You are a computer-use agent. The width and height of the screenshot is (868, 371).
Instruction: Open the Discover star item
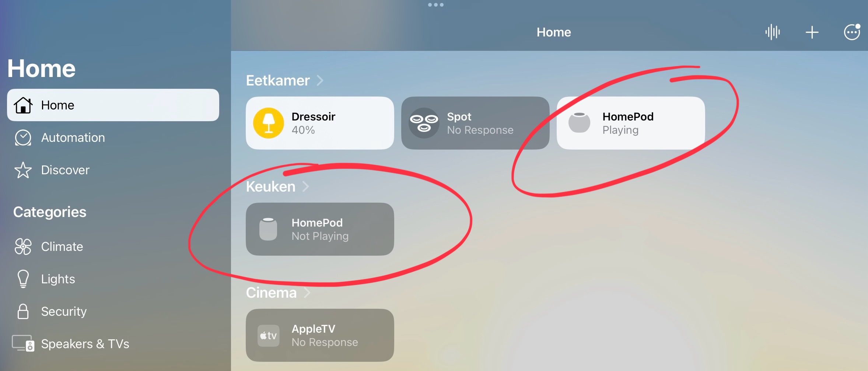(113, 170)
